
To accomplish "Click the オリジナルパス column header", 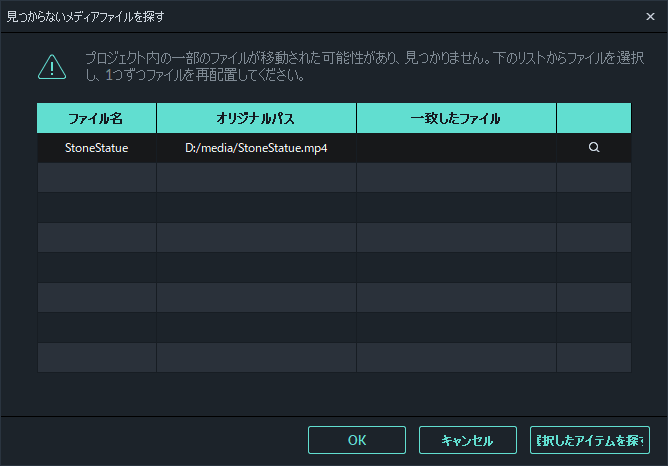I will tap(256, 118).
